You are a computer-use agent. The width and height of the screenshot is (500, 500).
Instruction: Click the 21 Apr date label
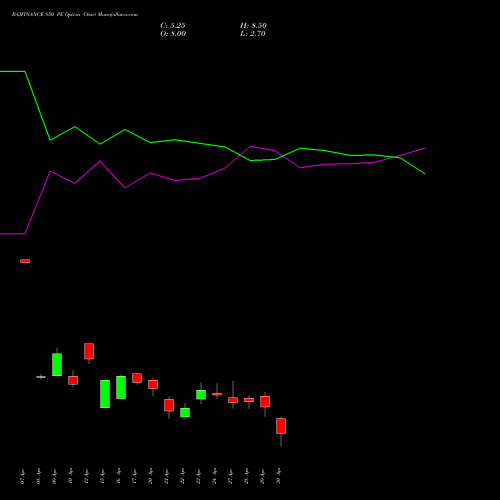click(x=167, y=476)
